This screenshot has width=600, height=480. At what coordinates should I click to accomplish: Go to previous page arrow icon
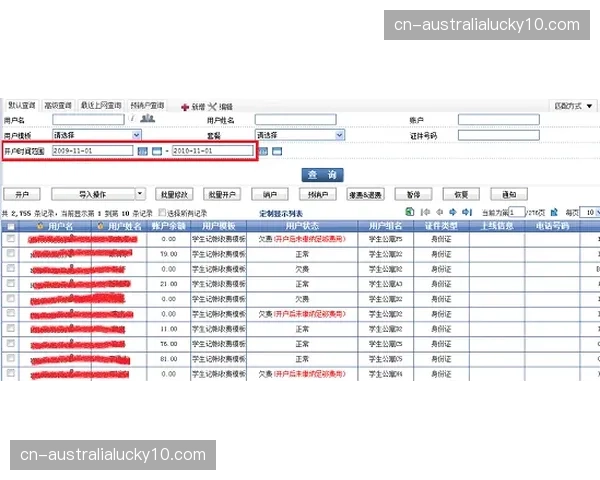(x=440, y=212)
